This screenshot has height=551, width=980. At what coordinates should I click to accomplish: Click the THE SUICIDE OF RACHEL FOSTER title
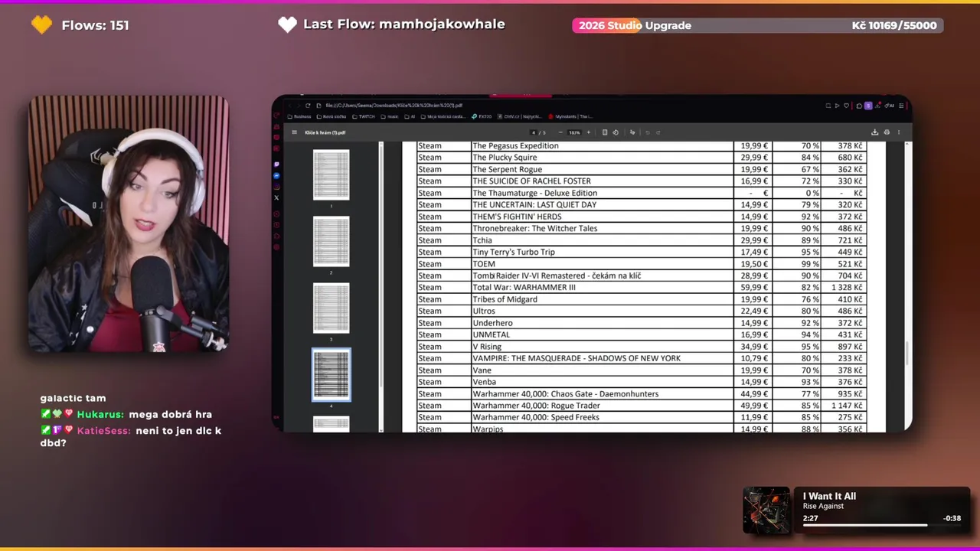(x=531, y=181)
